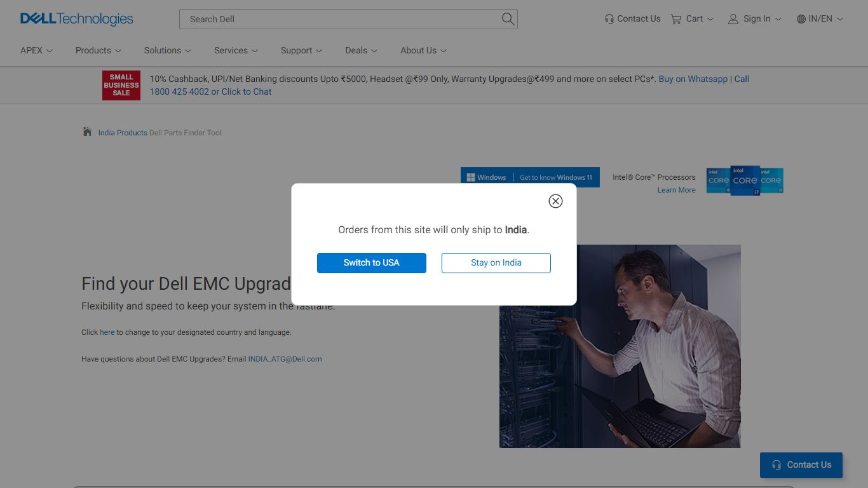The width and height of the screenshot is (868, 488).
Task: Click the technician server room image
Action: (620, 346)
